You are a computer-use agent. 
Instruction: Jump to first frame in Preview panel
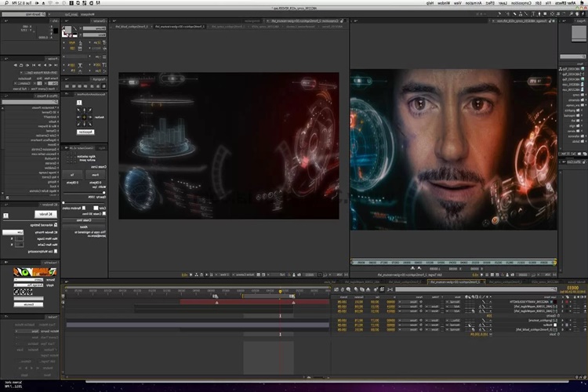tap(56, 65)
